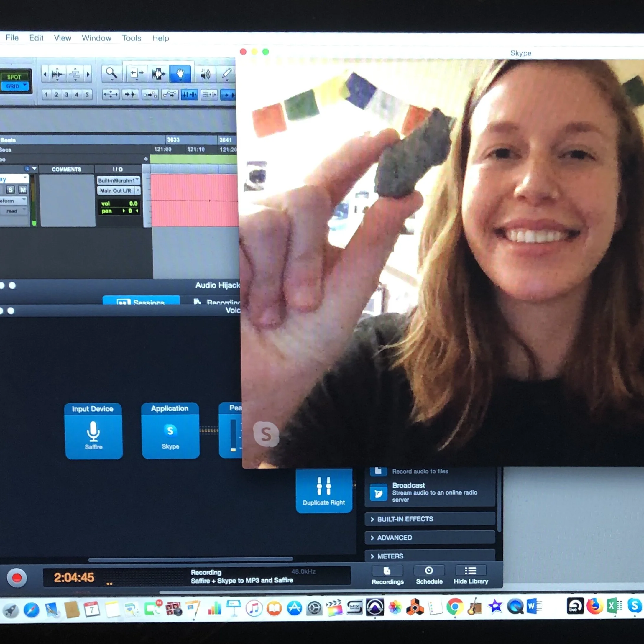Screen dimensions: 644x644
Task: Open the Window menu
Action: 96,38
